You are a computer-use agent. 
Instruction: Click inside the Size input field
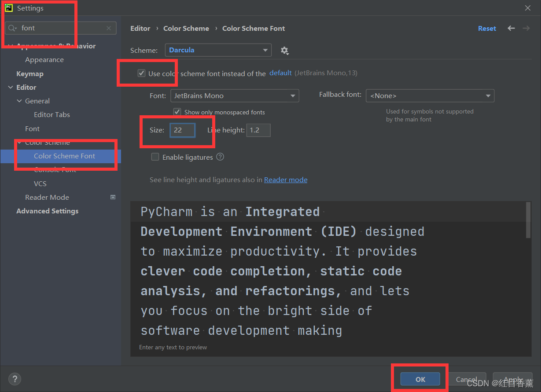[x=182, y=130]
